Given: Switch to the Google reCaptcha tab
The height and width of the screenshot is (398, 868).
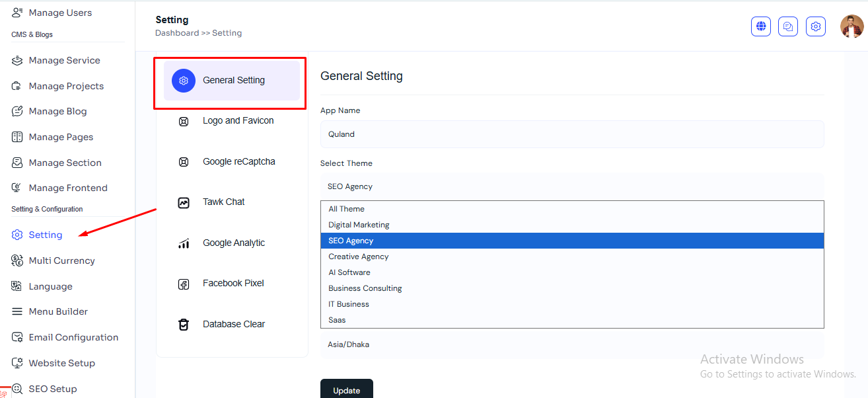Looking at the screenshot, I should pyautogui.click(x=238, y=162).
